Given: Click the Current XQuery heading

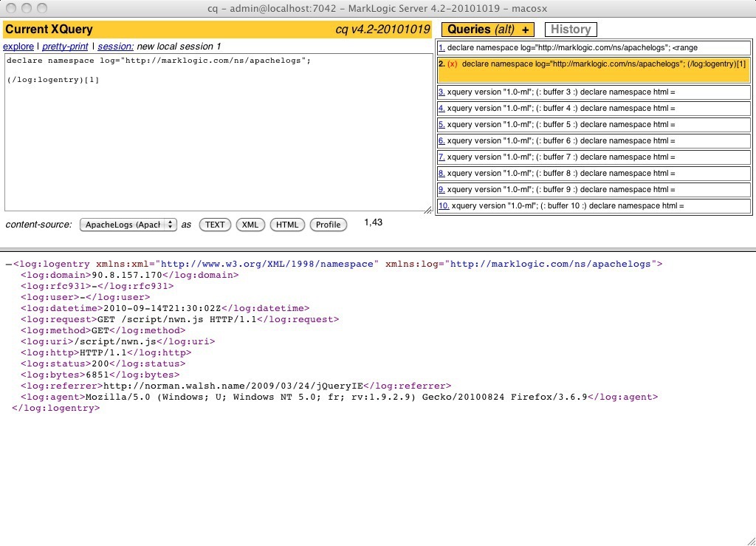Looking at the screenshot, I should pyautogui.click(x=49, y=30).
